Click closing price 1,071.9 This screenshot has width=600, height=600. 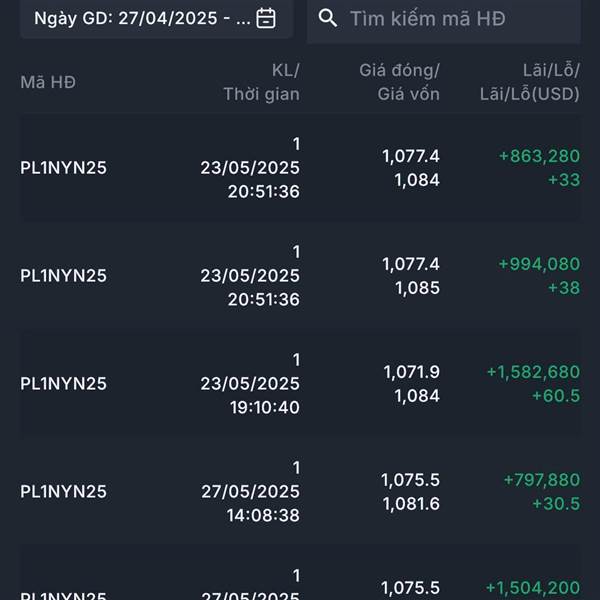pyautogui.click(x=412, y=372)
